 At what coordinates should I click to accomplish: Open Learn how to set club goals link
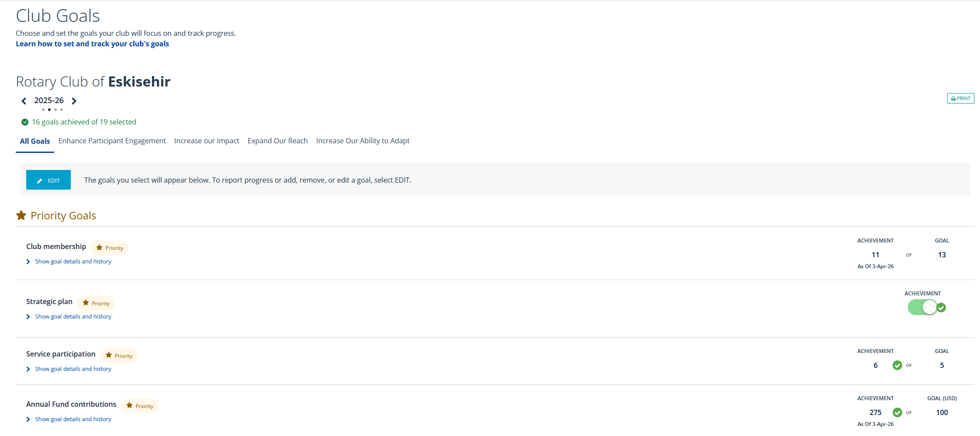click(x=92, y=44)
